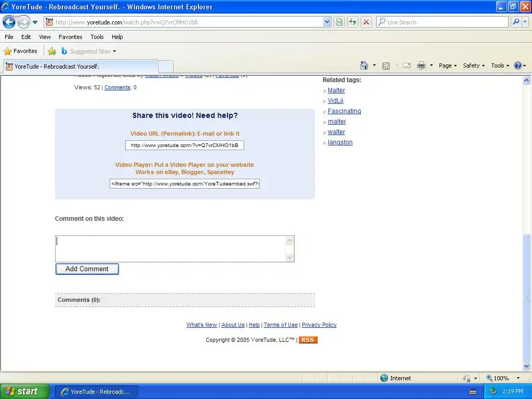
Task: Select the YoreTude - Rebroadcast Yourself tab
Action: pyautogui.click(x=81, y=66)
